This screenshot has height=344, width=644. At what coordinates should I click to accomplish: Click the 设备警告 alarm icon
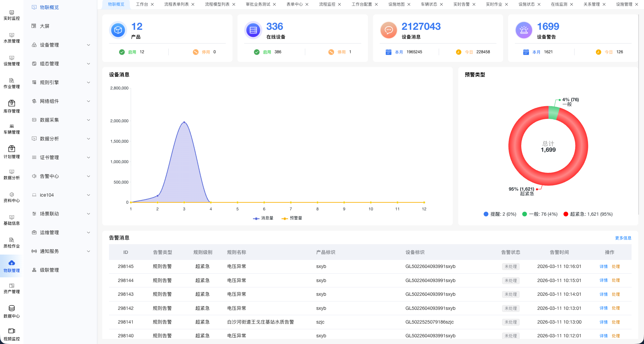[524, 30]
